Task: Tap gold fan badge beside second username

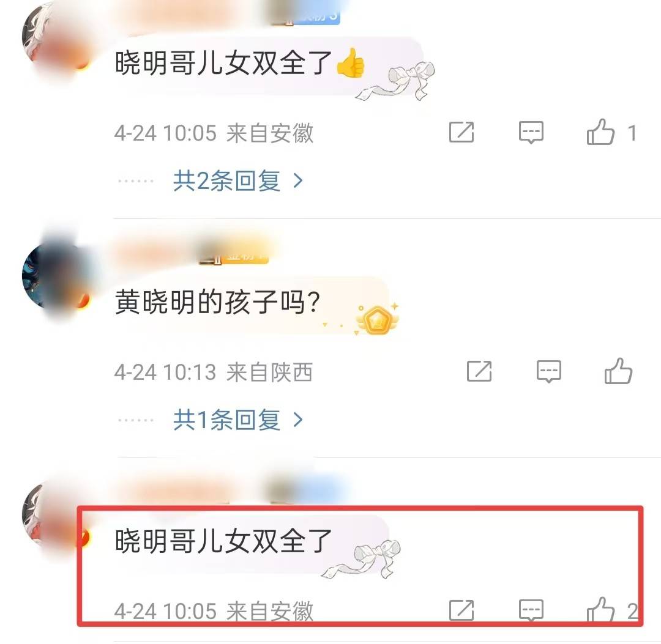Action: (x=234, y=256)
